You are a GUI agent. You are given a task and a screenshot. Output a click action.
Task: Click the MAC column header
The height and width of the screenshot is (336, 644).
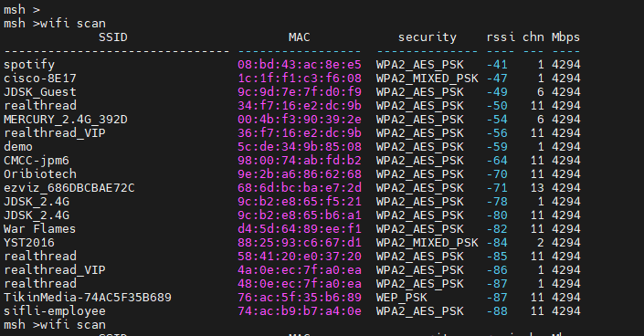tap(299, 37)
